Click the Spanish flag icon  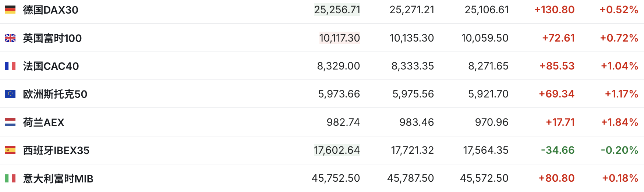pos(10,150)
